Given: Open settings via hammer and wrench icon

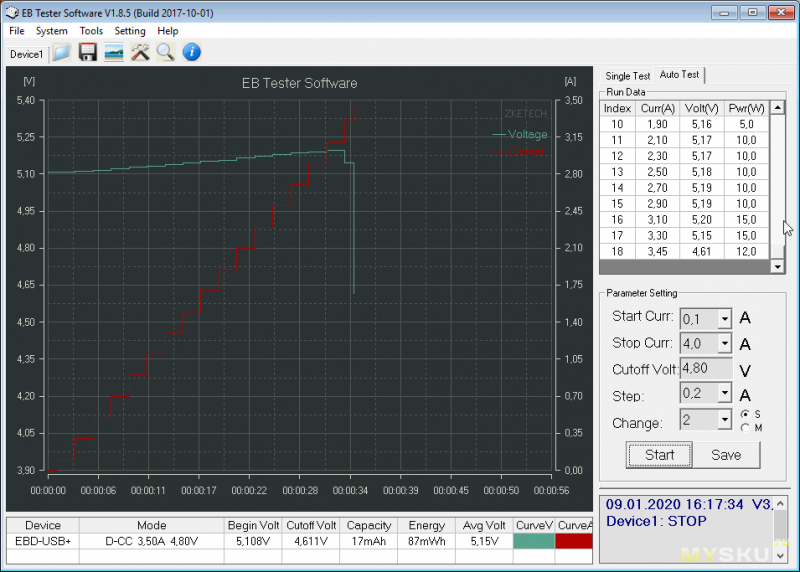Looking at the screenshot, I should click(140, 53).
